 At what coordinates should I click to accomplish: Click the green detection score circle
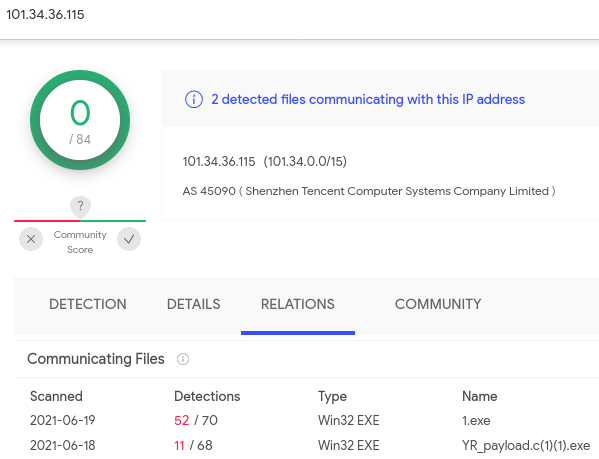(x=80, y=120)
